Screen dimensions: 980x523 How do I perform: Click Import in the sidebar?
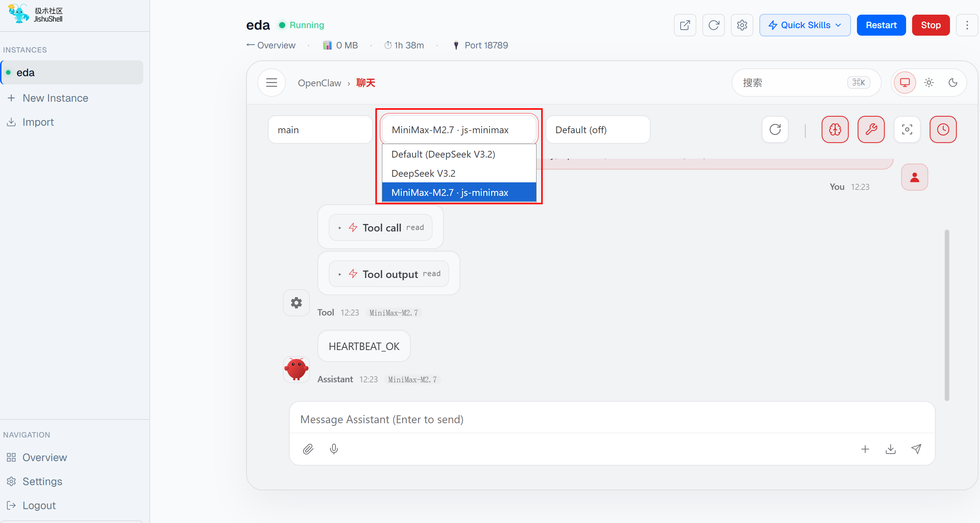tap(38, 122)
